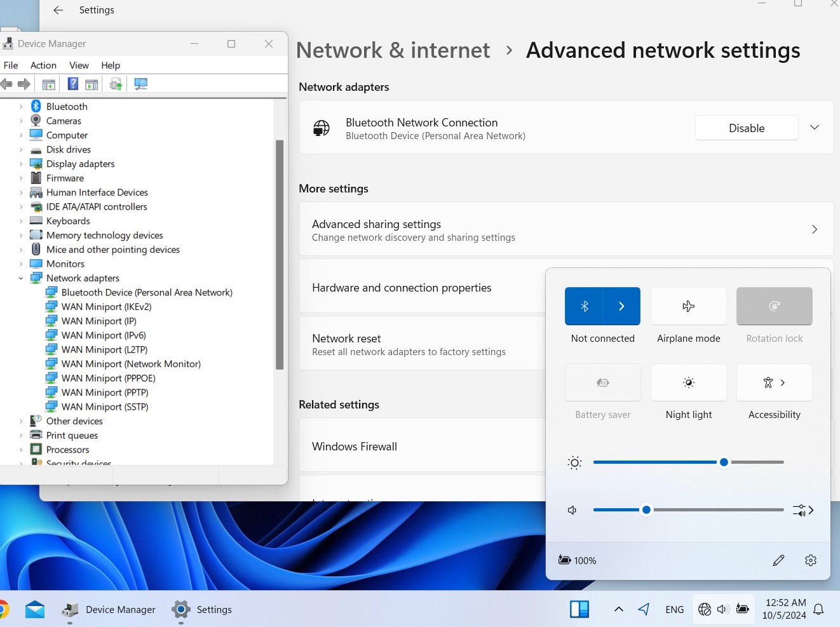Toggle Airplane mode on
Screen dimensions: 840x627
688,306
